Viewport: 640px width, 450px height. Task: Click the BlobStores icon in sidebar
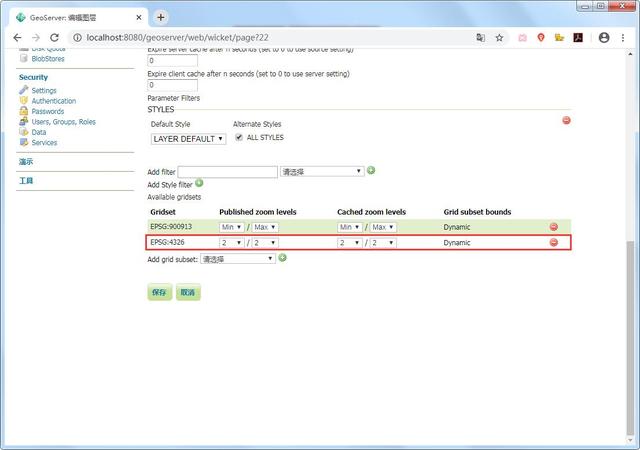(24, 58)
